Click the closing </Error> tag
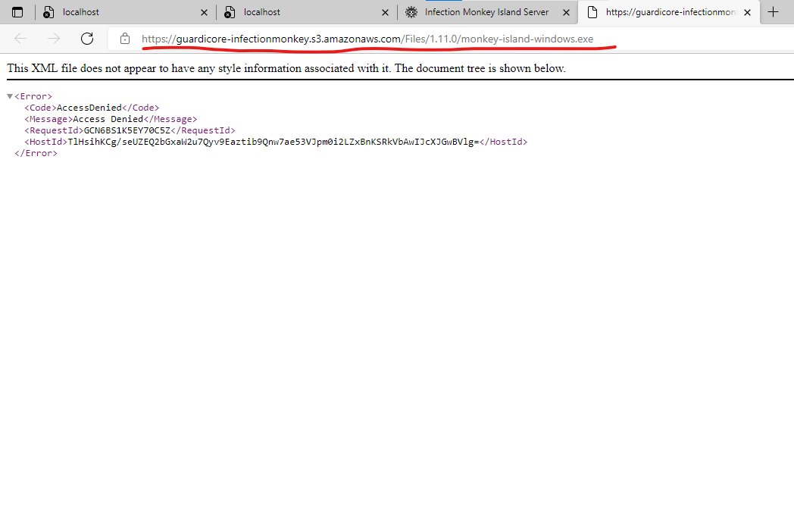Screen dimensions: 794x532 click(36, 154)
